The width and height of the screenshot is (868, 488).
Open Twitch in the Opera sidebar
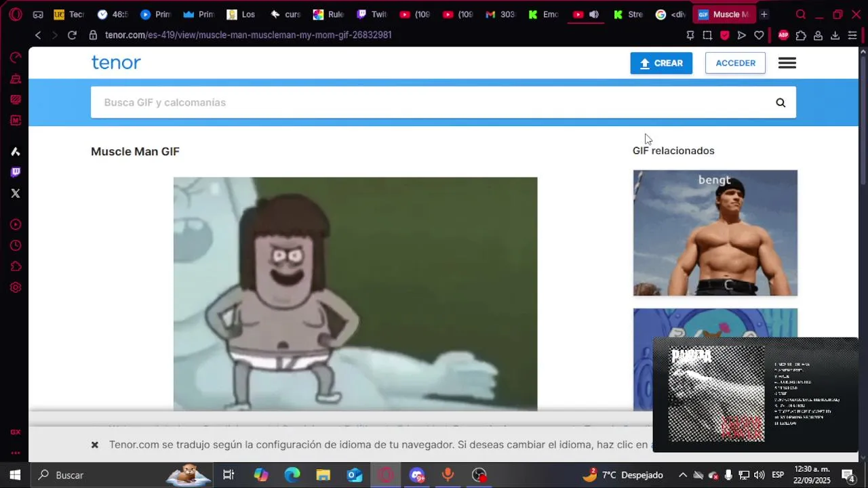(x=16, y=172)
